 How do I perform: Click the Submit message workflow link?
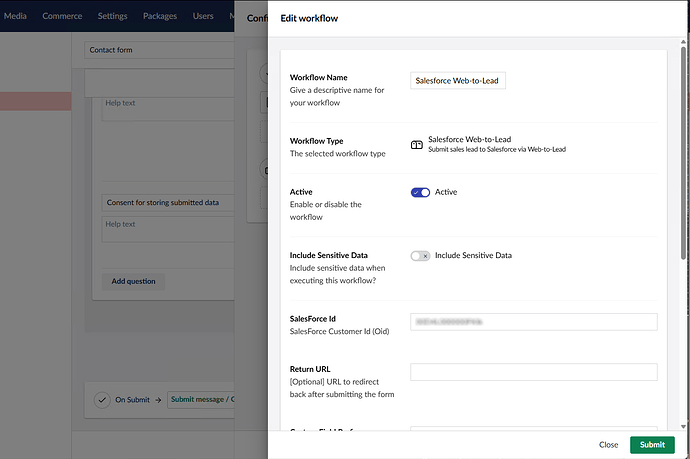click(x=202, y=400)
